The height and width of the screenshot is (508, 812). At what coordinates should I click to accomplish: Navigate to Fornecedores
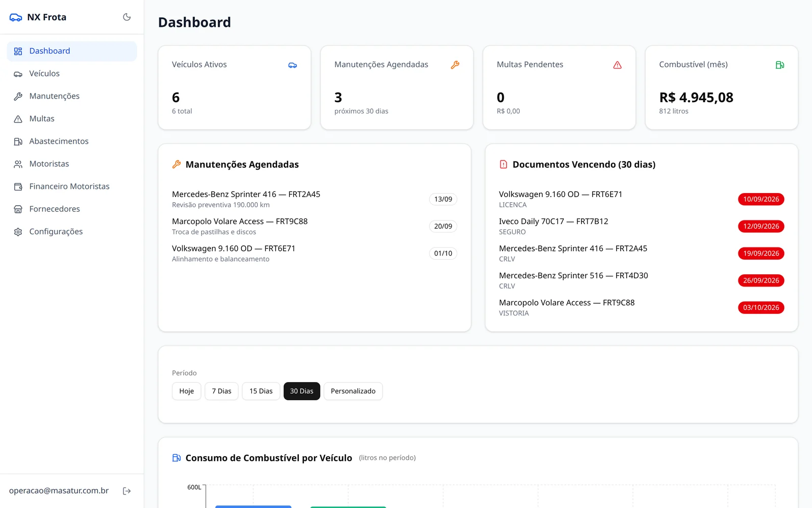click(72, 209)
